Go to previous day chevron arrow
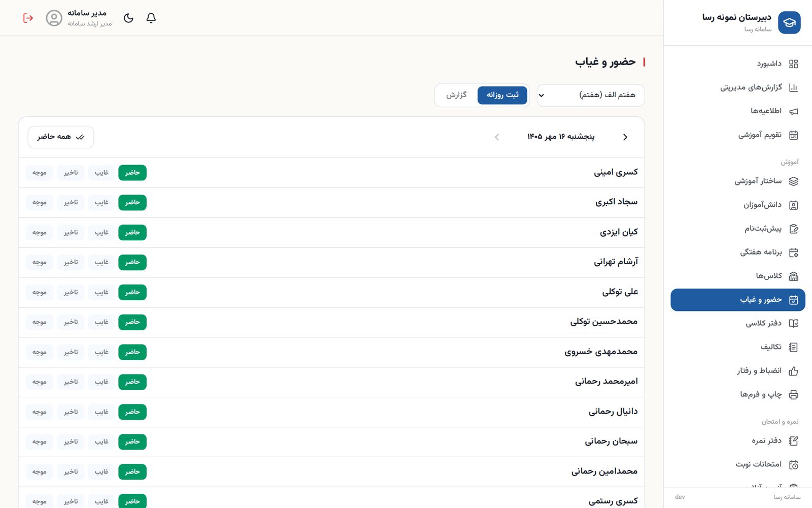The image size is (812, 508). click(x=625, y=137)
